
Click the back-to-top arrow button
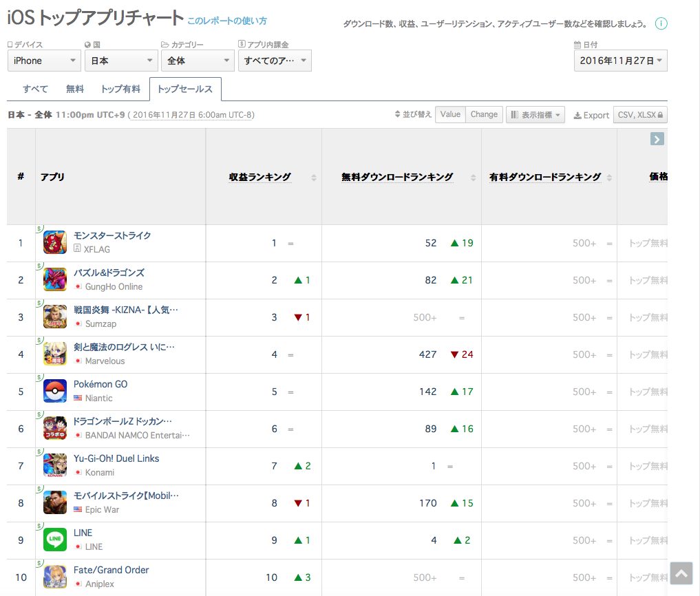681,573
